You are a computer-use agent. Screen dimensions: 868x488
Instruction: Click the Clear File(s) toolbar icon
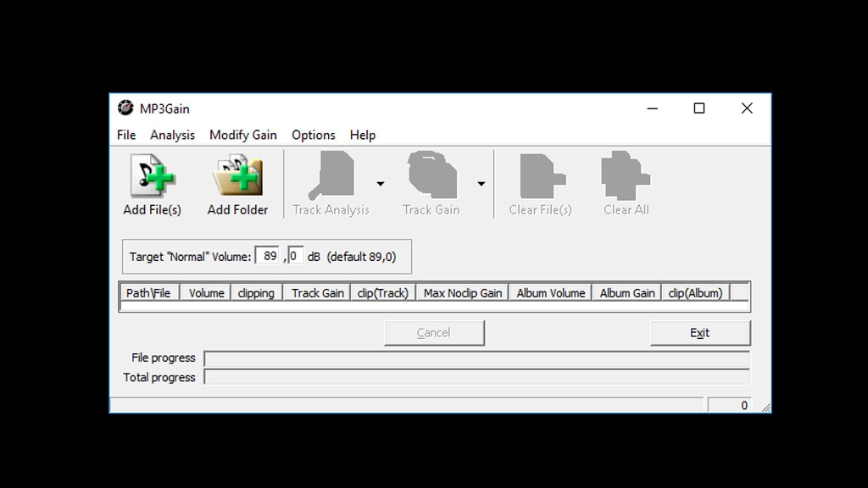point(542,176)
